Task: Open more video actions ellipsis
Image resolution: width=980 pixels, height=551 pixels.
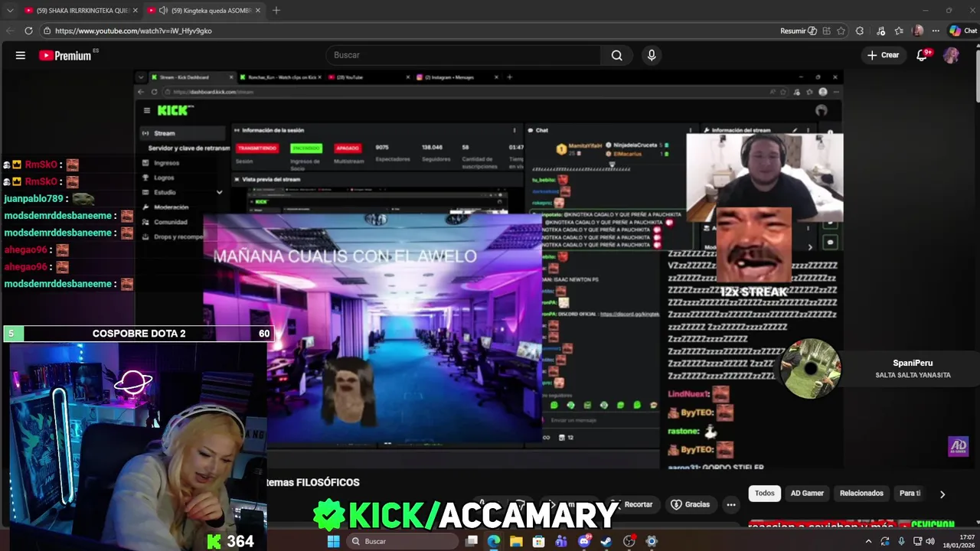Action: 731,504
